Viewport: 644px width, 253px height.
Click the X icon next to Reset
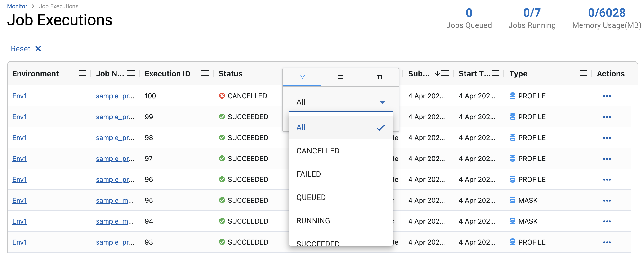point(38,48)
